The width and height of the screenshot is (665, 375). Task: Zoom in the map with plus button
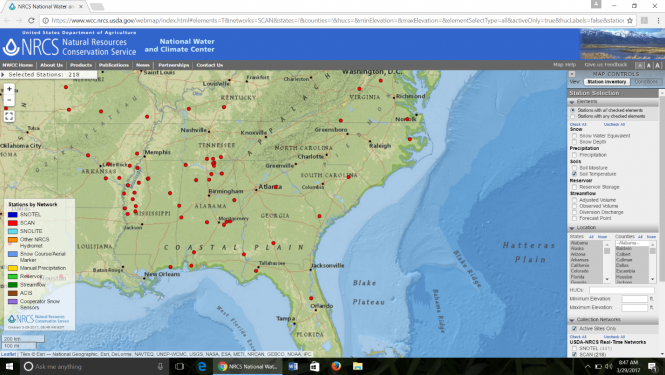[x=9, y=89]
